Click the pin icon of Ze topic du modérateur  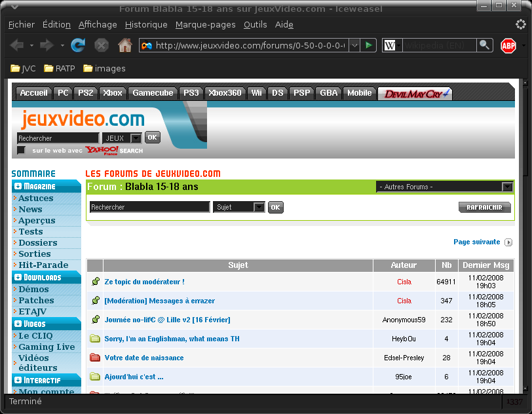[x=96, y=282]
